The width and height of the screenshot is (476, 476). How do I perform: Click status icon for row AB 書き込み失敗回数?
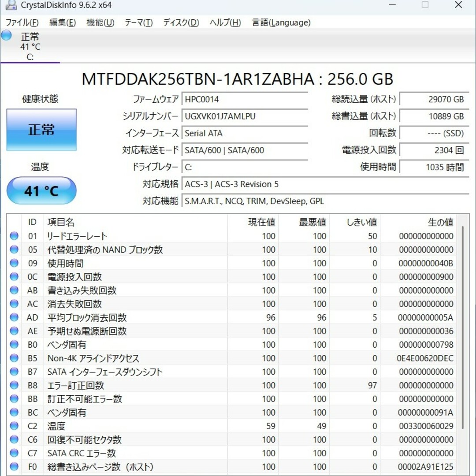[x=14, y=290]
